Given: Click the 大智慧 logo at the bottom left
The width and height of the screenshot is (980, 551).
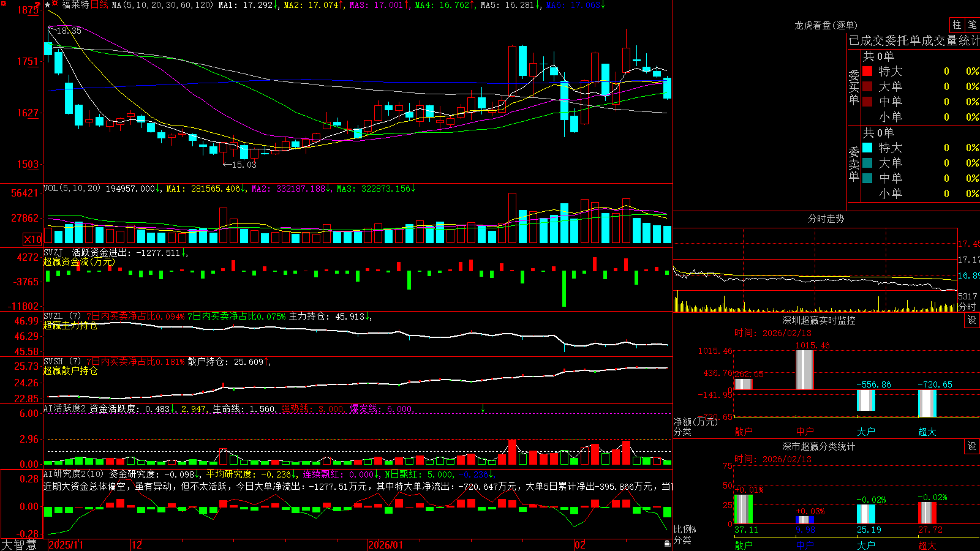Looking at the screenshot, I should coord(19,544).
